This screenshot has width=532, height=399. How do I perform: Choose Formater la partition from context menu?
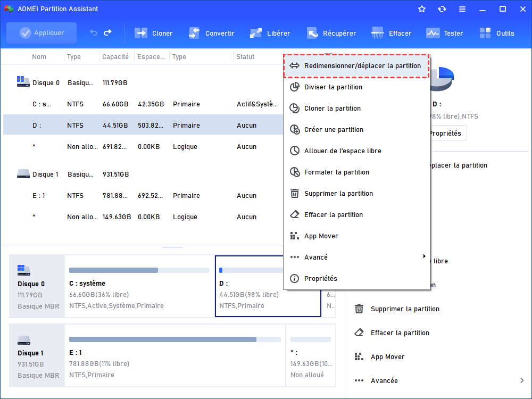coord(356,172)
